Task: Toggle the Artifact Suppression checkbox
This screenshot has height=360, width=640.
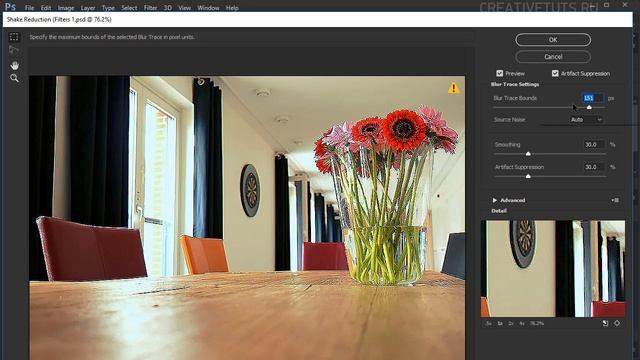Action: [x=555, y=73]
